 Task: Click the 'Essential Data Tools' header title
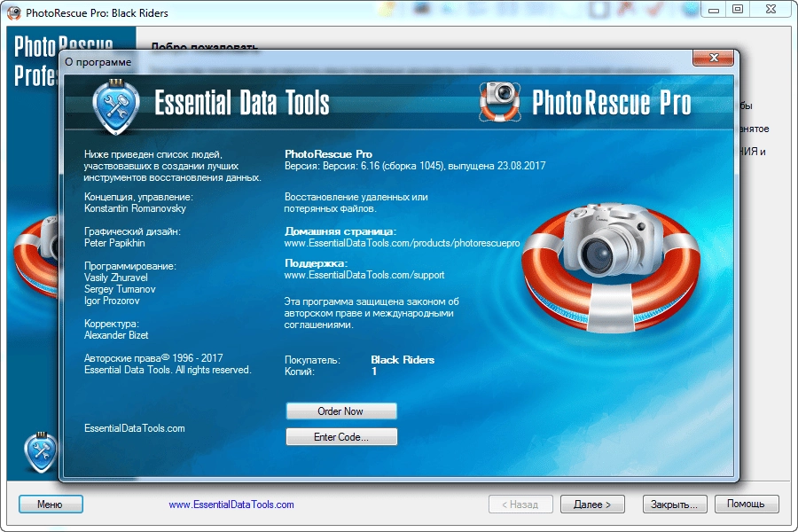click(242, 103)
